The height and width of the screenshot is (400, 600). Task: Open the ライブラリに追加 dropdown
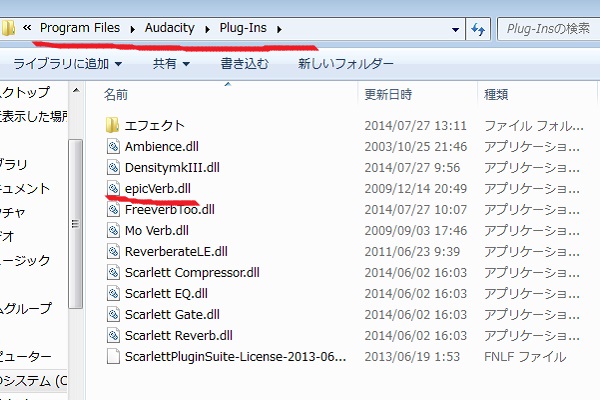point(68,64)
